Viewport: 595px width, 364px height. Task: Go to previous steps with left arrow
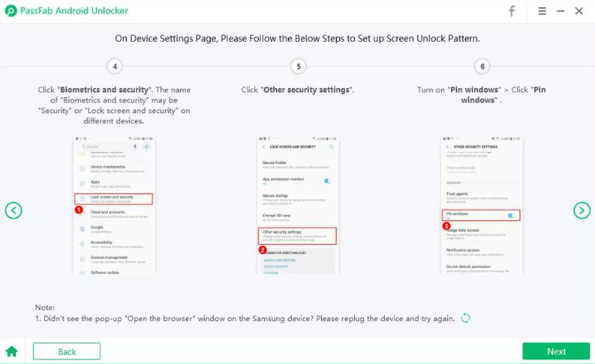(x=14, y=210)
